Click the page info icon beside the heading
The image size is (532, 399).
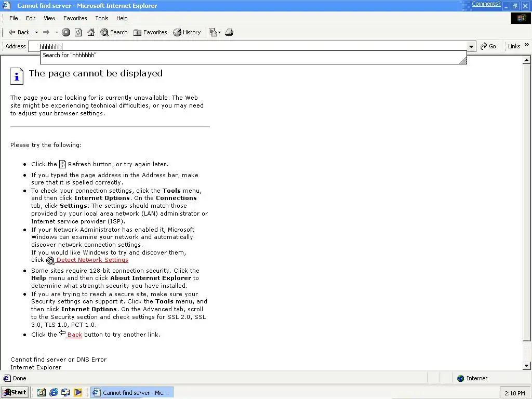(x=17, y=76)
